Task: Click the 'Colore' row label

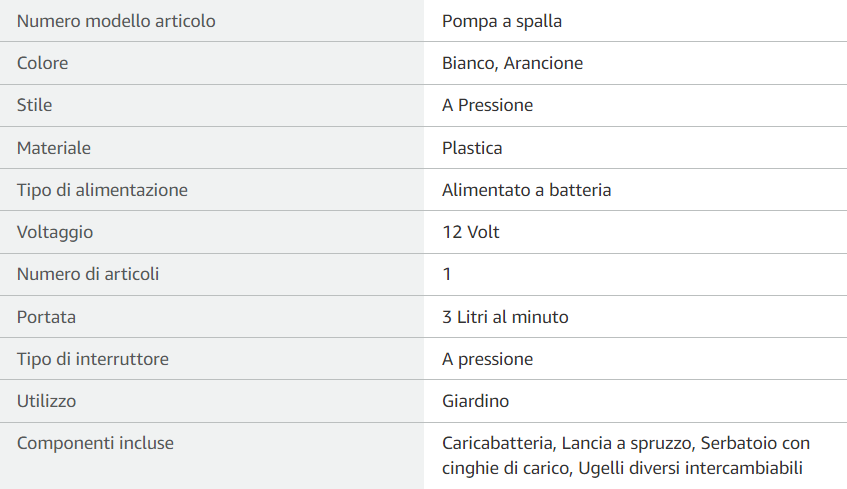Action: pyautogui.click(x=43, y=63)
